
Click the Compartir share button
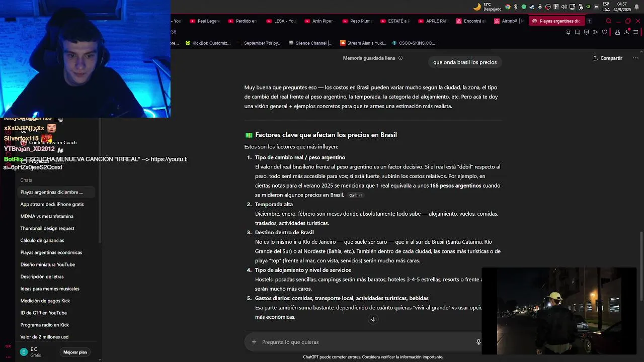click(x=607, y=58)
